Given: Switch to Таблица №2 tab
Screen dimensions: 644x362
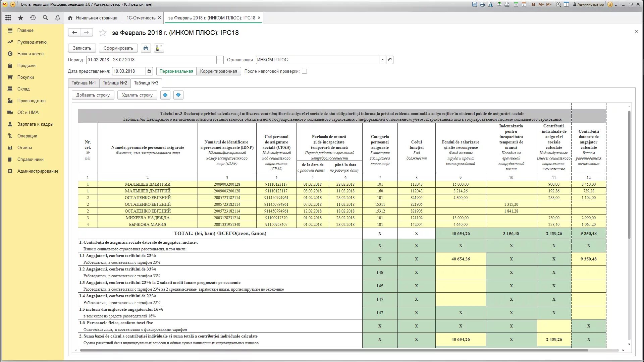Looking at the screenshot, I should click(115, 83).
